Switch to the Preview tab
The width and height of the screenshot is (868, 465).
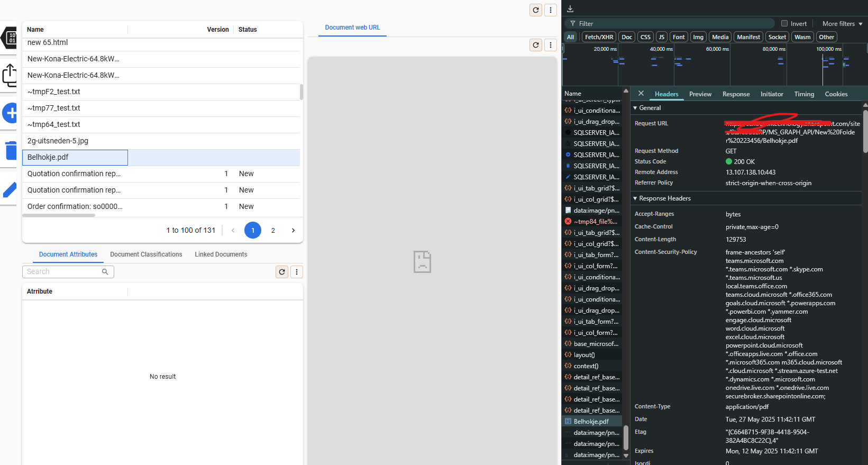click(700, 94)
